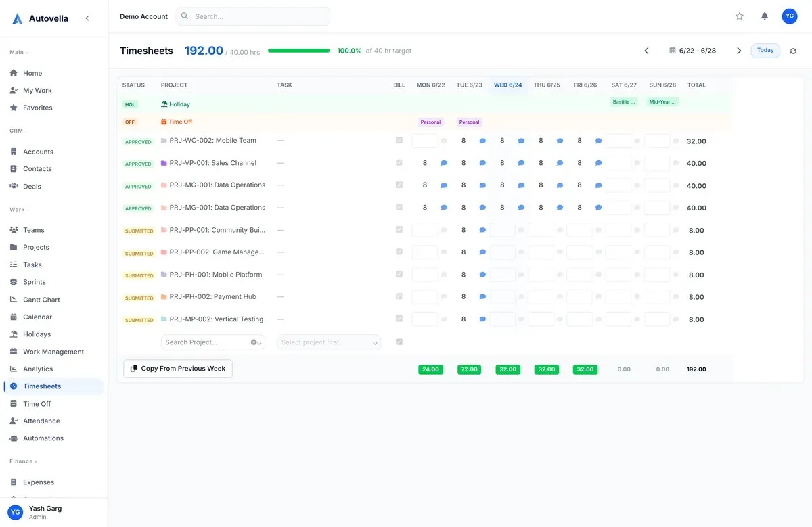Click the Bastille holiday tag on Saturday

[x=624, y=102]
